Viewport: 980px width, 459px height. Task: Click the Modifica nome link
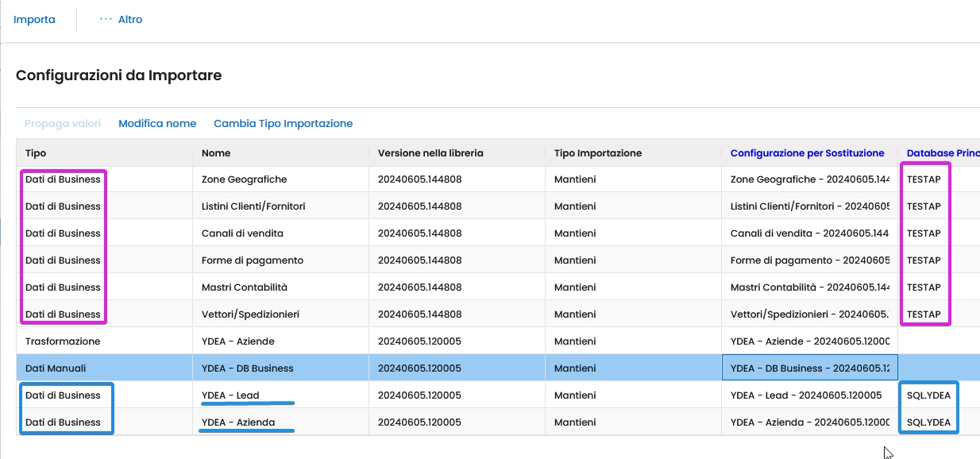coord(157,123)
